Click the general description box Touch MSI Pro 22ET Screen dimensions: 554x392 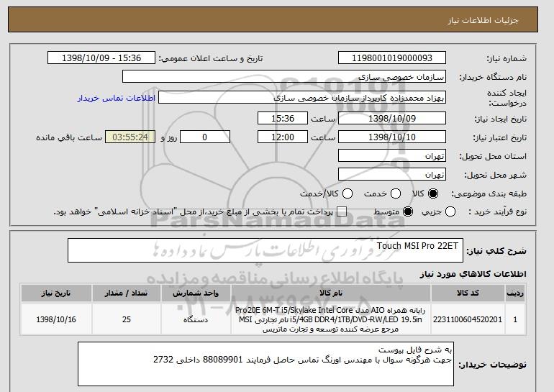tap(265, 250)
